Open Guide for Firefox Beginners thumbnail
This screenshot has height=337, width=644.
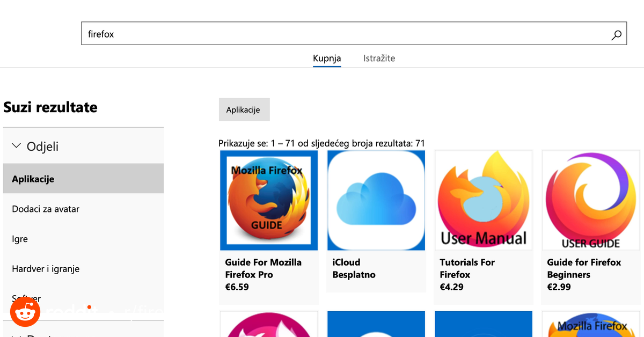tap(590, 200)
